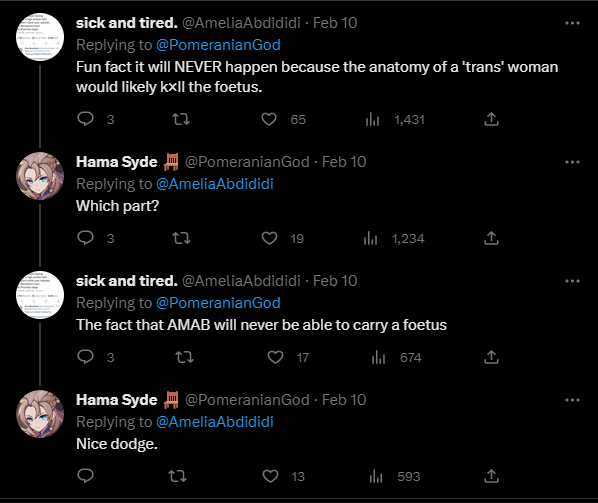The width and height of the screenshot is (598, 503).
Task: Like the 'Which part?' tweet
Action: [269, 238]
